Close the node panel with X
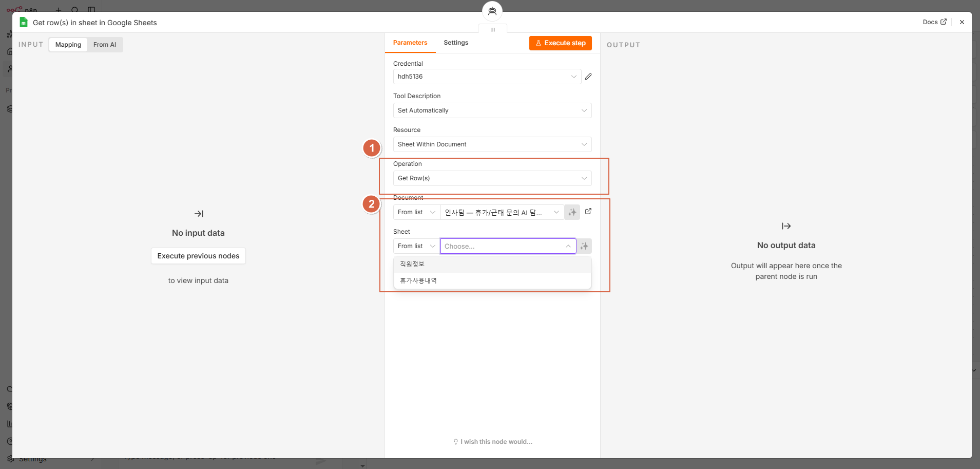Screen dimensions: 980x469 click(x=962, y=22)
